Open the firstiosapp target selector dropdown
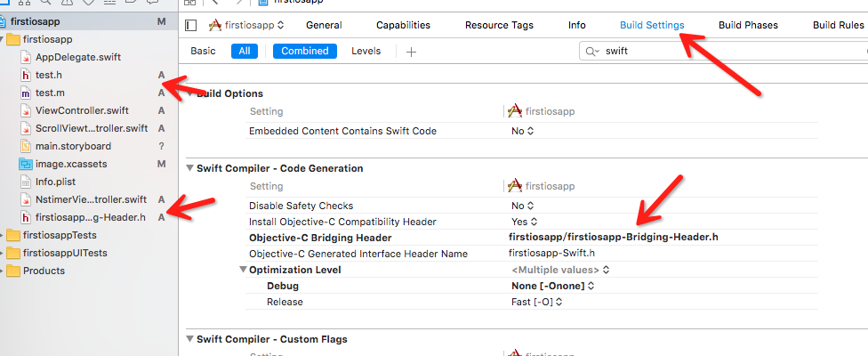 coord(246,26)
